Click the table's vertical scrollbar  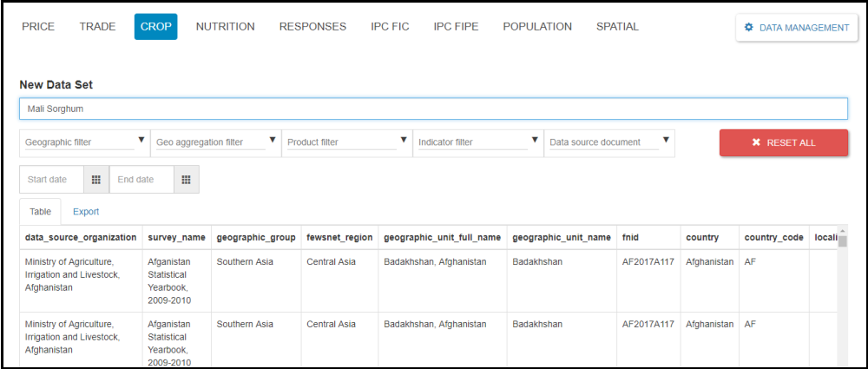tap(841, 295)
